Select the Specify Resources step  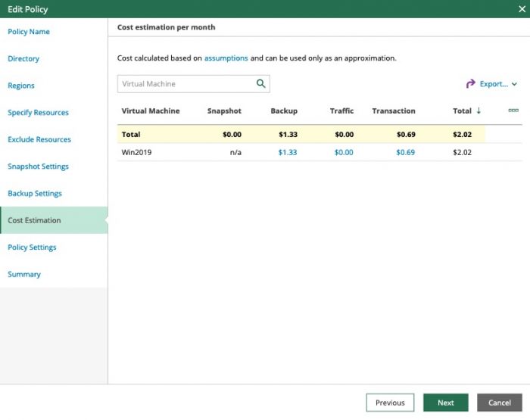pyautogui.click(x=38, y=113)
